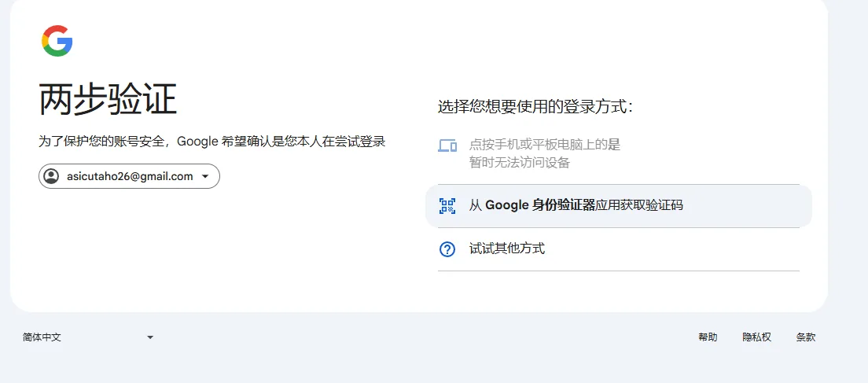Click the 为了保护您的账号安全 description text
Viewport: 868px width, 383px height.
pos(212,142)
